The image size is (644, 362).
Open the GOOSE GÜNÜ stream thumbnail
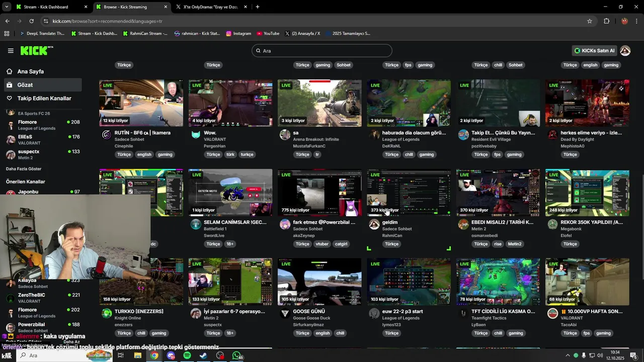tap(319, 282)
